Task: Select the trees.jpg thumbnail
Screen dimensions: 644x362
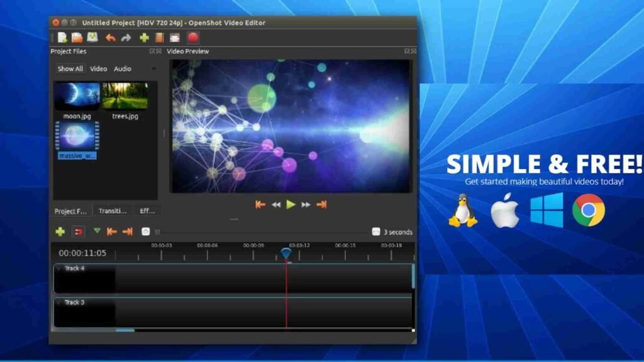Action: tap(125, 96)
